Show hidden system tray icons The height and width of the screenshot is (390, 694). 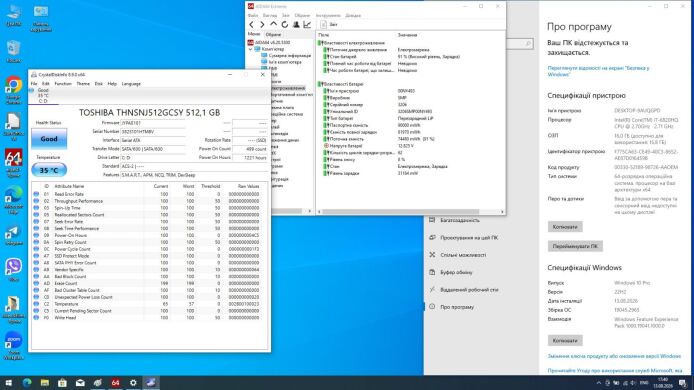[x=599, y=383]
